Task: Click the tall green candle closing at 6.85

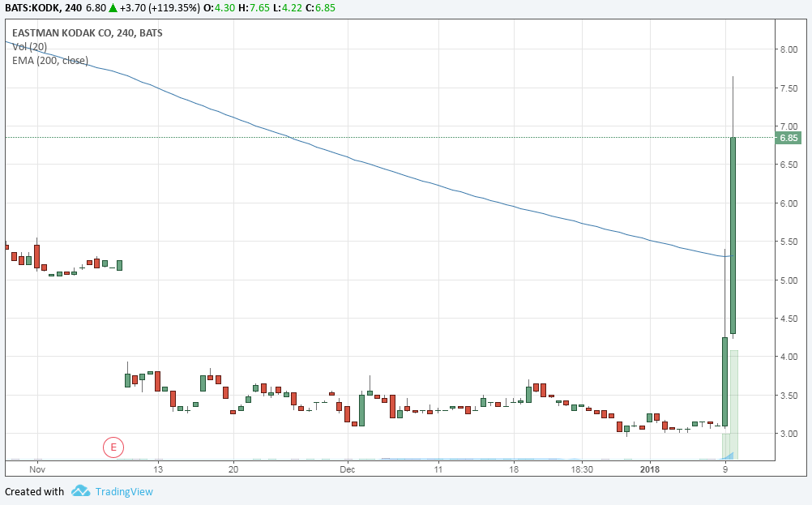Action: (x=733, y=236)
